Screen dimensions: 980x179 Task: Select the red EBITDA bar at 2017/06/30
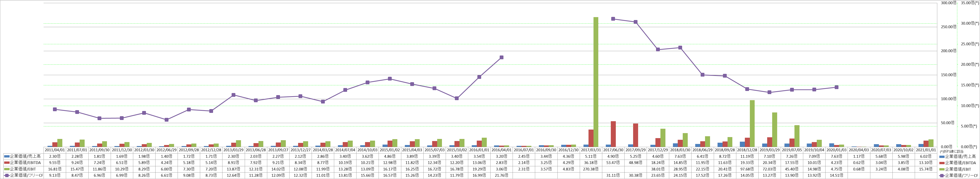(613, 134)
